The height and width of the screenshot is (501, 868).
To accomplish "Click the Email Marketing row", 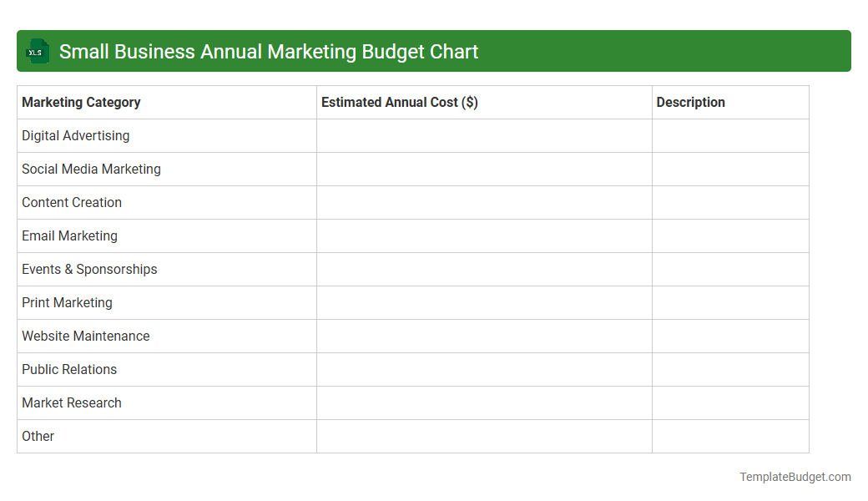I will point(69,235).
